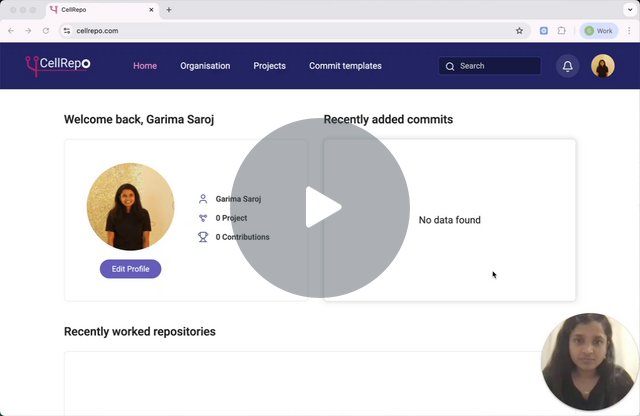Viewport: 640px width, 416px height.
Task: Focus the Search input field
Action: pos(490,66)
